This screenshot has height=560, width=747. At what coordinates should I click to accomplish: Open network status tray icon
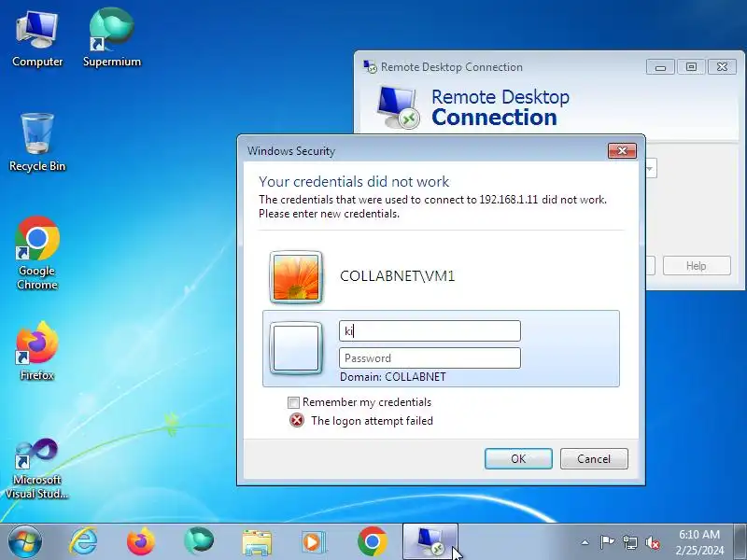630,542
